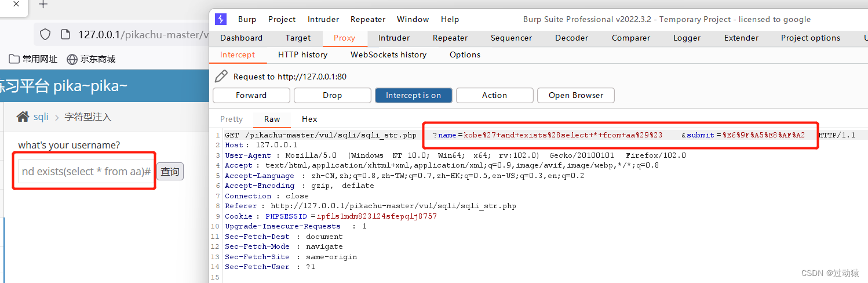Open the WebSockets history sub-tab
Image resolution: width=868 pixels, height=283 pixels.
[388, 55]
